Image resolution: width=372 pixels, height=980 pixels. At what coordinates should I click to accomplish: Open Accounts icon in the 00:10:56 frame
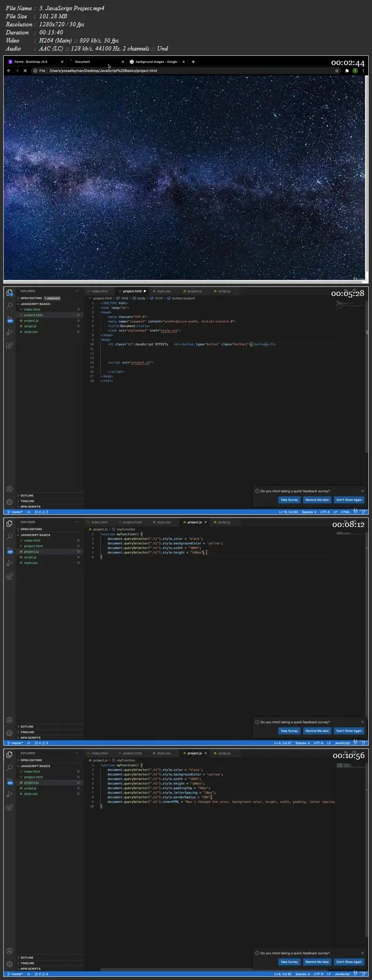click(10, 951)
